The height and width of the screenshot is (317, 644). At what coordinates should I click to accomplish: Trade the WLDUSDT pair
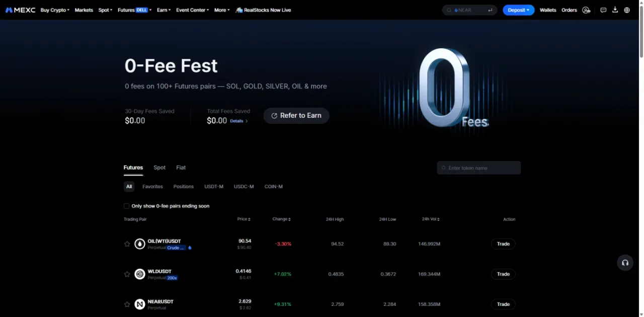[503, 274]
